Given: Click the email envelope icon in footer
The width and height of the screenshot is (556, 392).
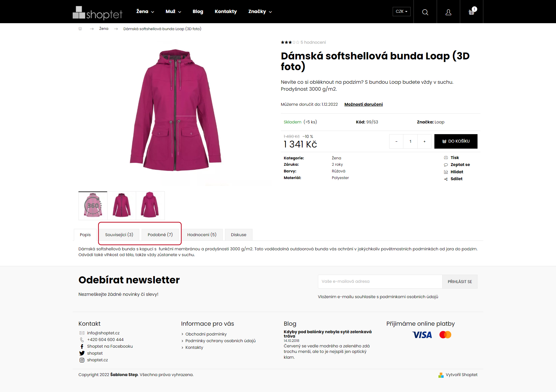Looking at the screenshot, I should click(x=82, y=333).
